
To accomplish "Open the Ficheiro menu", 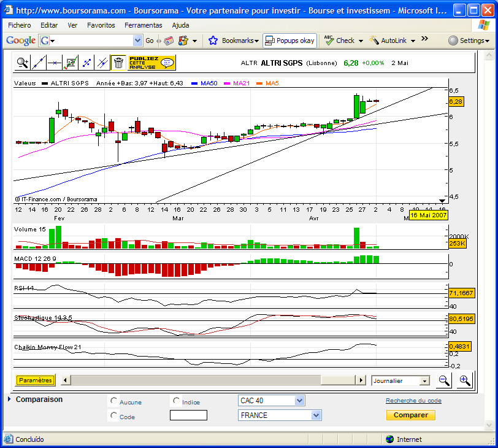I will 20,25.
